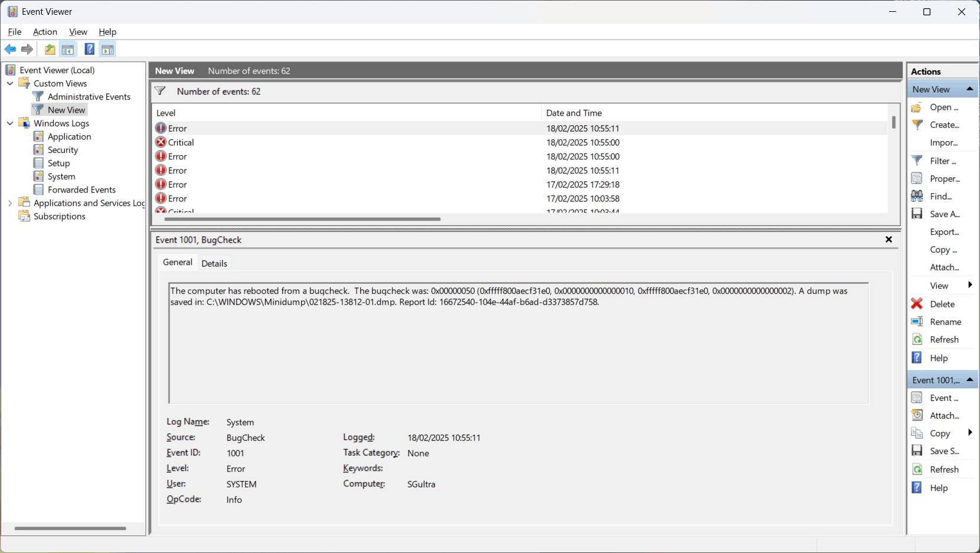Viewport: 980px width, 553px height.
Task: Click the Level column header
Action: (x=347, y=113)
